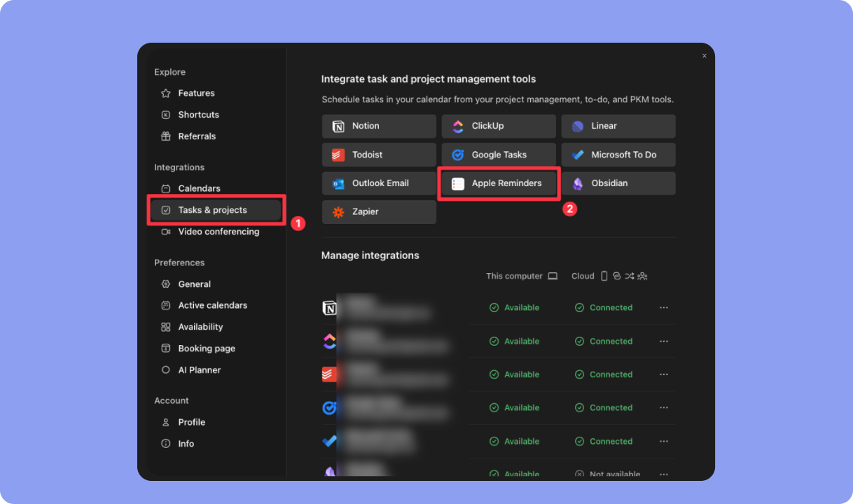Open Info under Account
Screen dimensions: 853x504
point(177,444)
